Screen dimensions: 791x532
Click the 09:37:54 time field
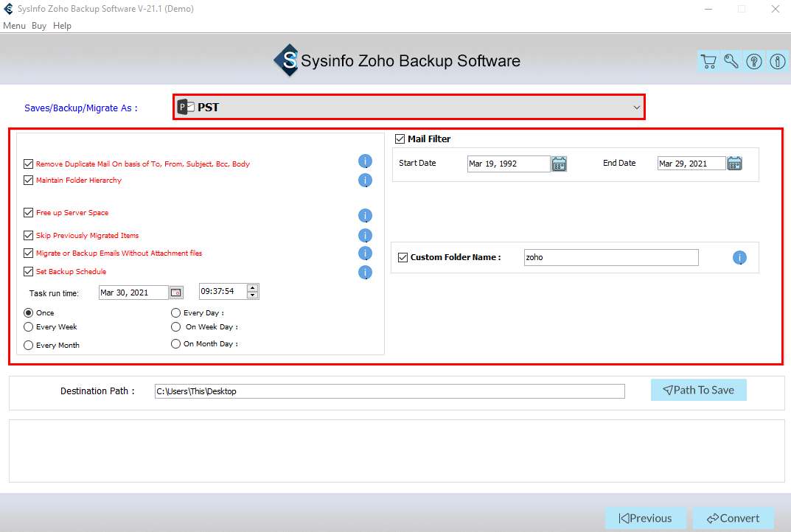point(223,292)
